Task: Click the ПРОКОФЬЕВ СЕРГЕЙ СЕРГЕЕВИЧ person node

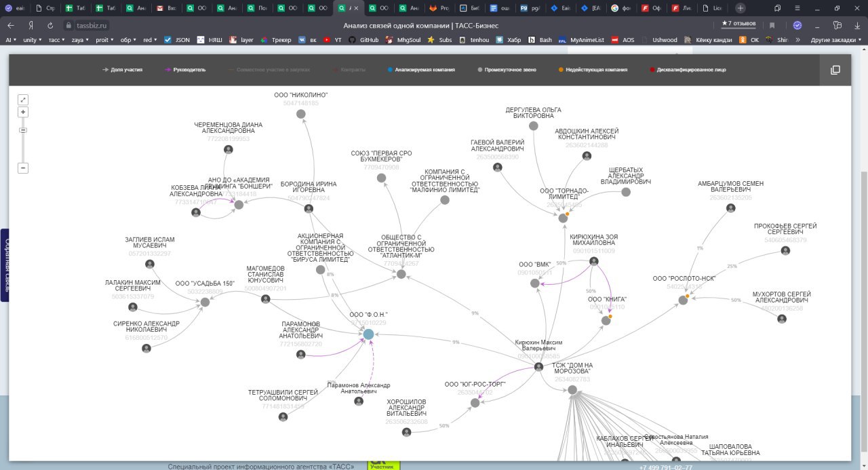Action: point(785,250)
